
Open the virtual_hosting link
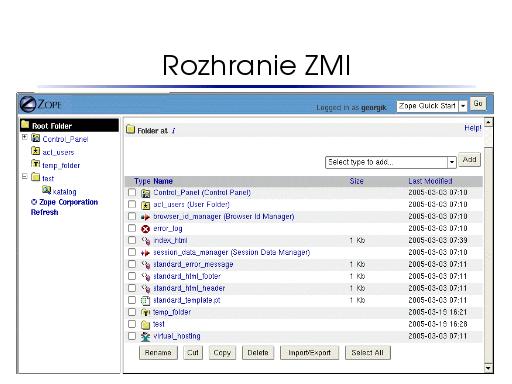coord(177,336)
